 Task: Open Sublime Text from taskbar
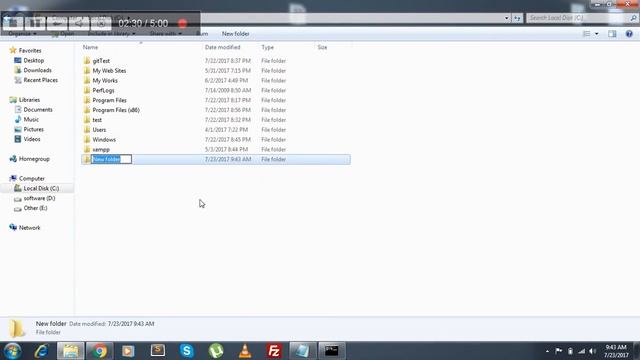pyautogui.click(x=158, y=351)
